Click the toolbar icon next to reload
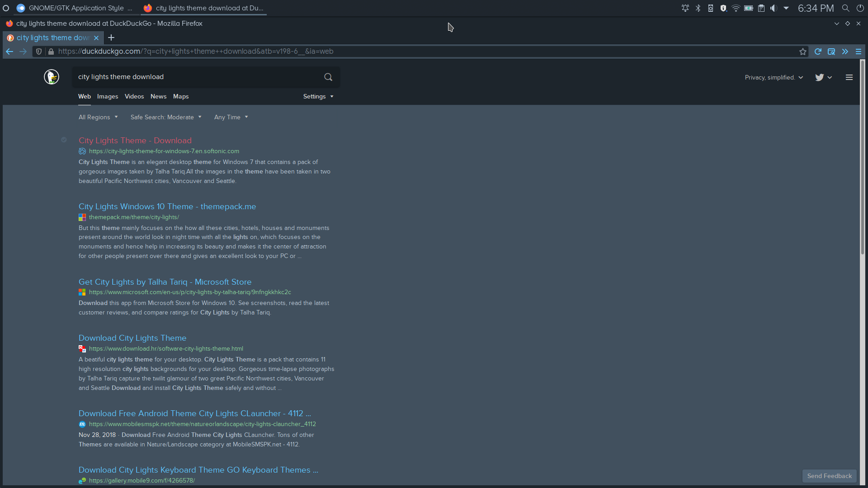868x488 pixels. [831, 52]
